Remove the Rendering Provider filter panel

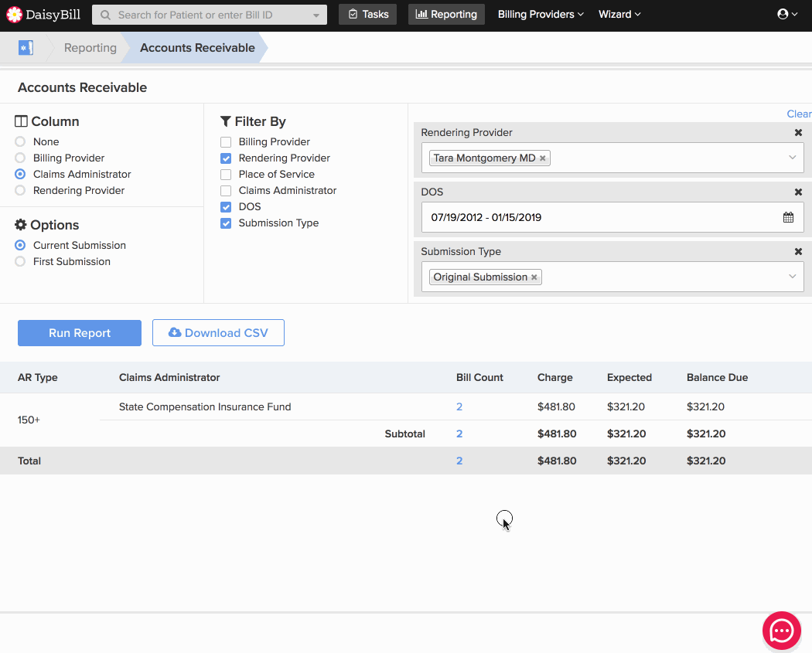pos(798,132)
